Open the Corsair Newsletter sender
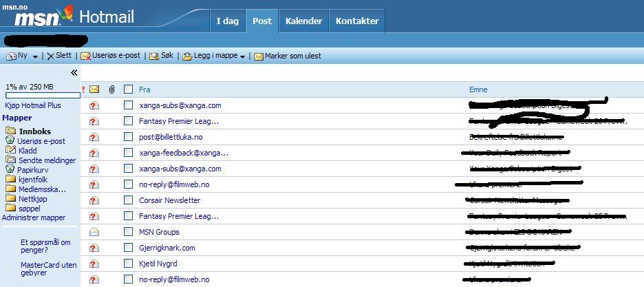 [x=170, y=200]
